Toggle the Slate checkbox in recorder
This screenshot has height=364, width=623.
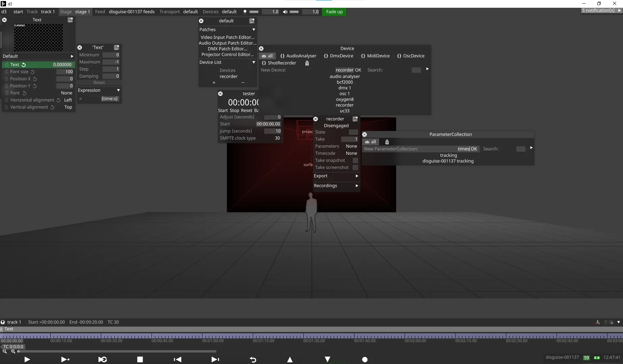coord(353,132)
